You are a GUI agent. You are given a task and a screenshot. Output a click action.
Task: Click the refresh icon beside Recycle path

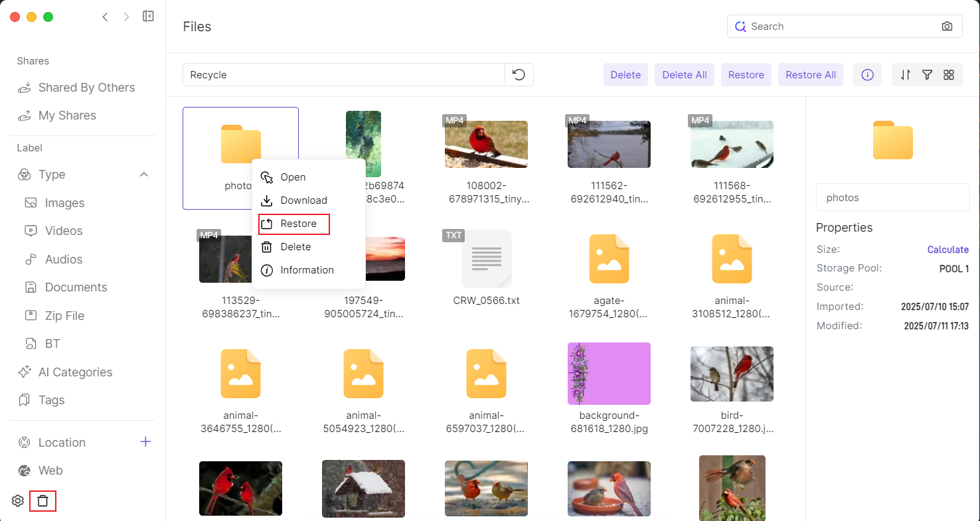click(x=519, y=75)
